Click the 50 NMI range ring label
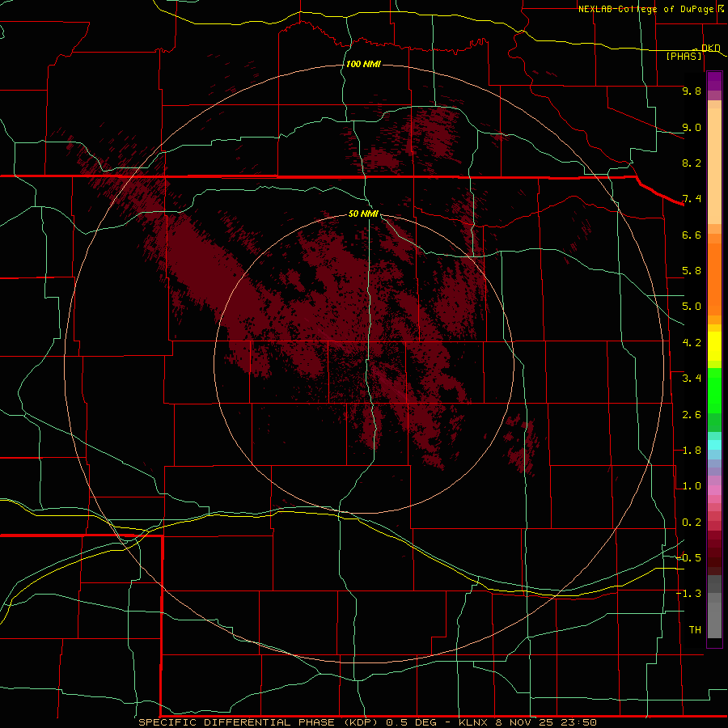Viewport: 728px width, 728px height. [363, 214]
